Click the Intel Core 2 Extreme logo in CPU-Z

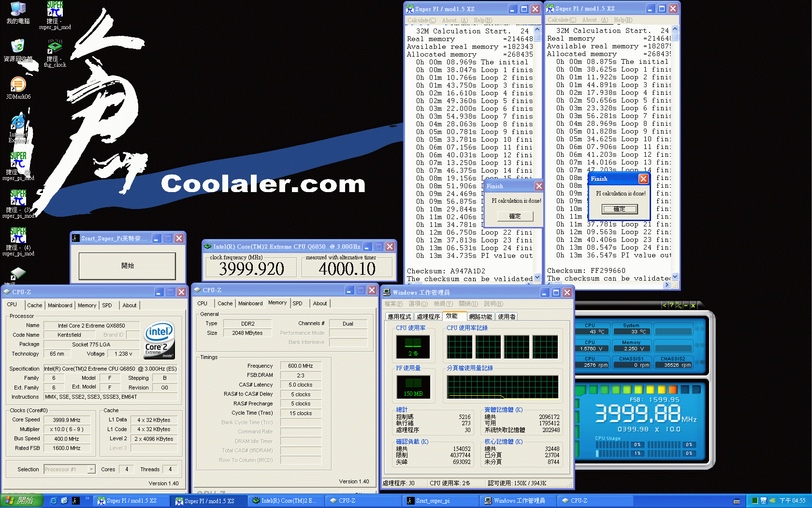pos(159,340)
